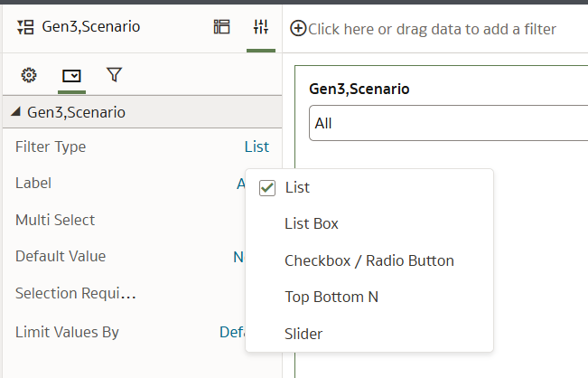The height and width of the screenshot is (378, 588).
Task: Click the Label property value
Action: click(x=241, y=184)
